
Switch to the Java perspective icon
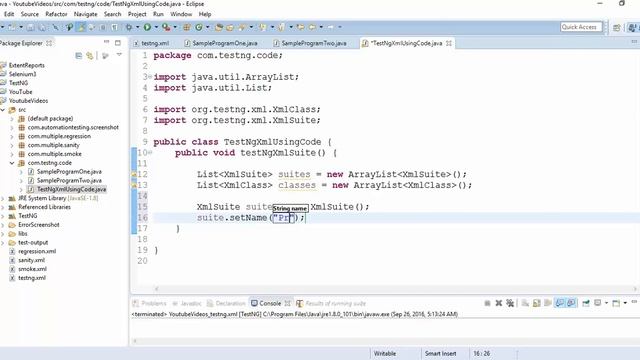[632, 27]
